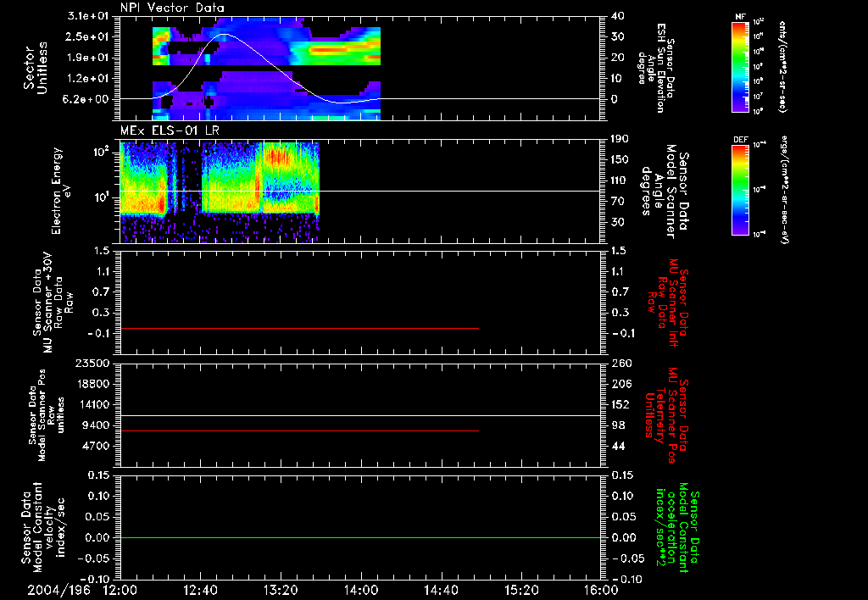Image resolution: width=868 pixels, height=600 pixels.
Task: Click the red line in the Scanner Pos panel
Action: [299, 431]
